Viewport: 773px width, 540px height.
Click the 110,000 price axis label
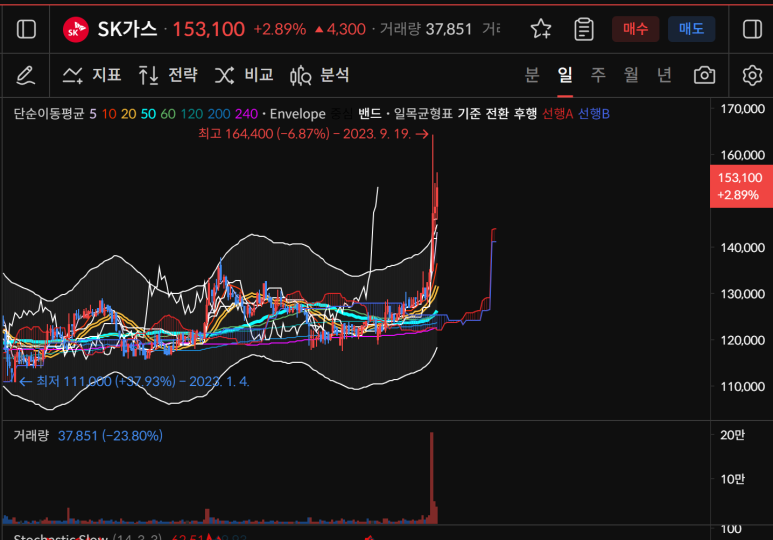coord(742,387)
